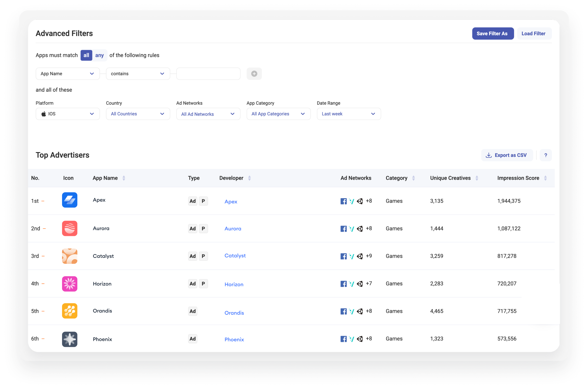Viewport: 588px width, 389px height.
Task: Click the Phoenix star app icon
Action: click(70, 339)
